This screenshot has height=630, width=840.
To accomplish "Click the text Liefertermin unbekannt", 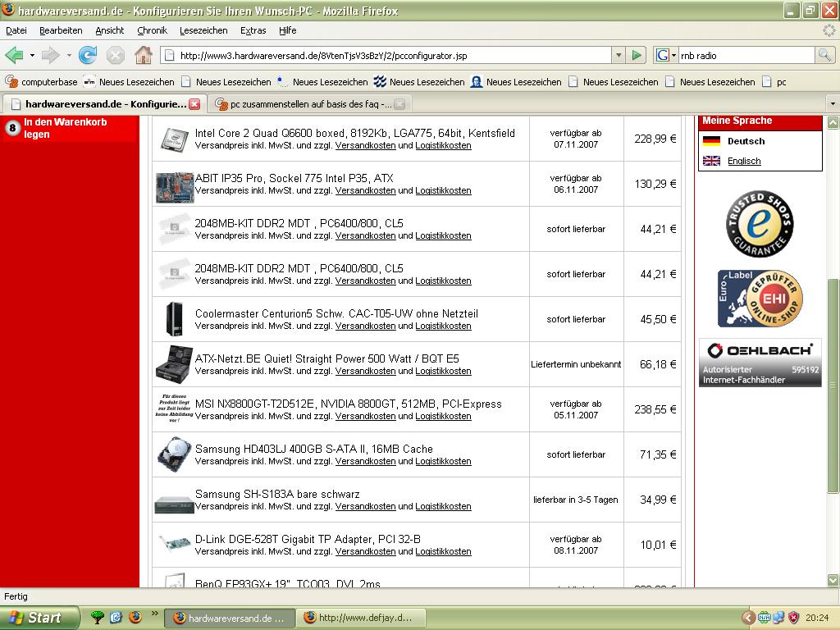I will point(576,364).
